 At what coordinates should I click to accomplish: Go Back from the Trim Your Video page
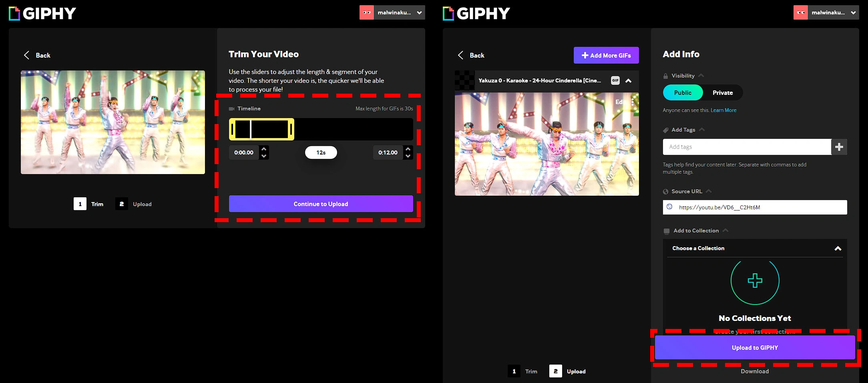click(x=37, y=55)
